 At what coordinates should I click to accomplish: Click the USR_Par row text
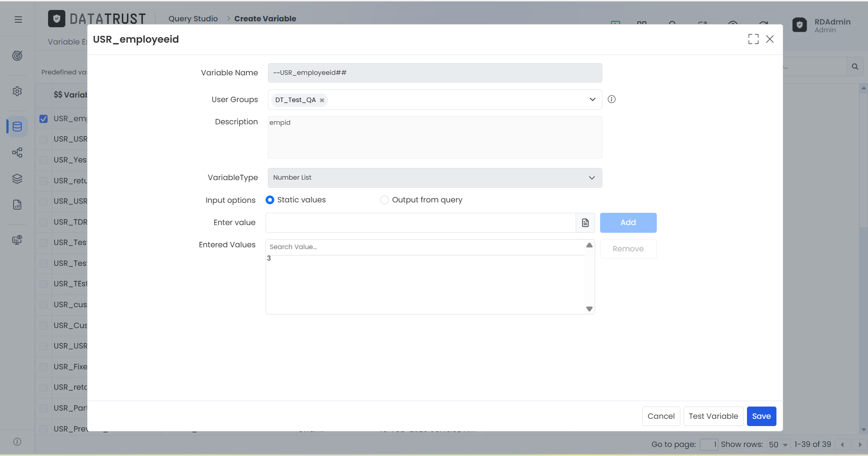(x=70, y=408)
